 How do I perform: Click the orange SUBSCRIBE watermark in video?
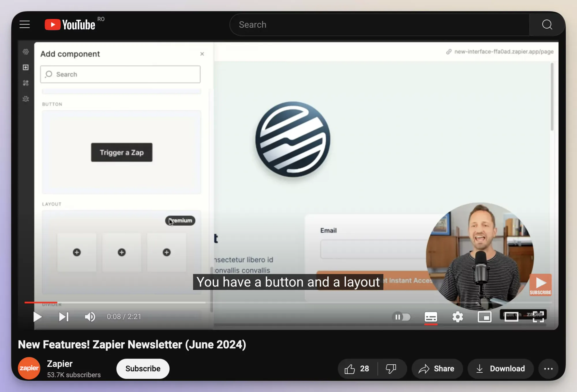[x=540, y=285]
